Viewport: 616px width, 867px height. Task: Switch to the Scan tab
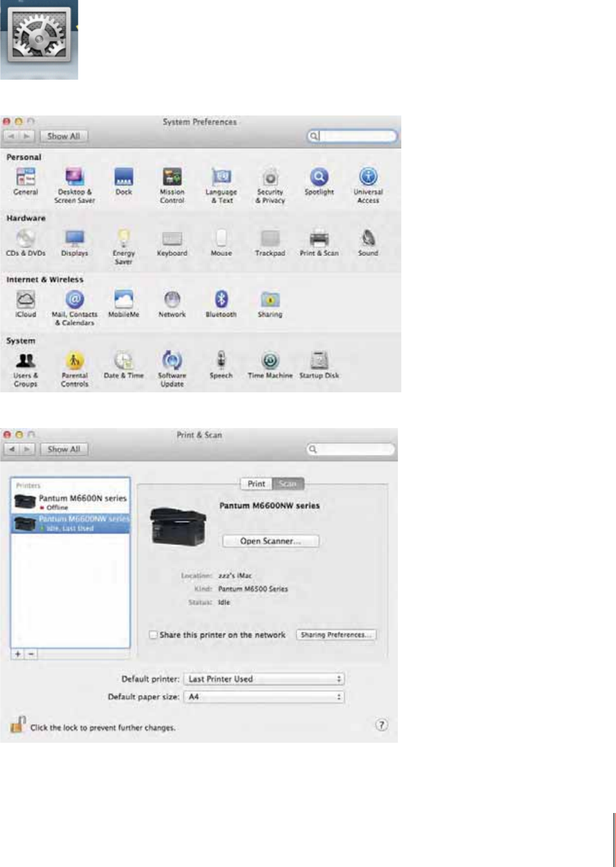point(288,483)
